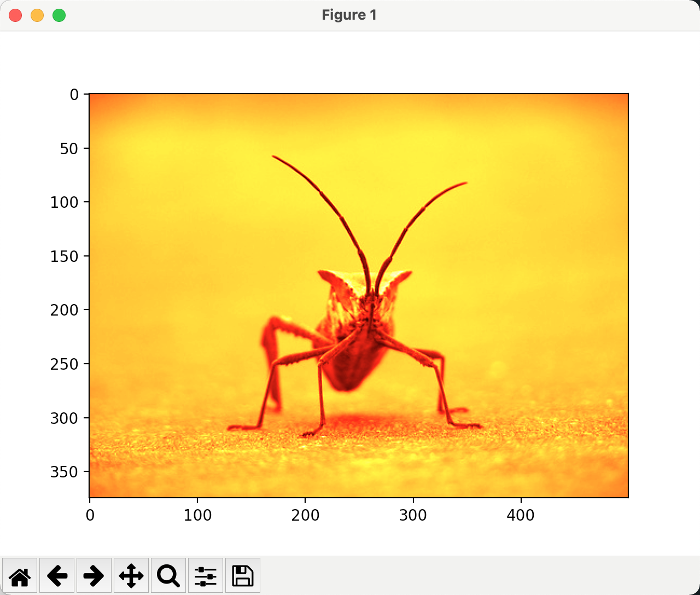Image resolution: width=700 pixels, height=595 pixels.
Task: Click the y-axis tick label 50
Action: click(x=69, y=149)
